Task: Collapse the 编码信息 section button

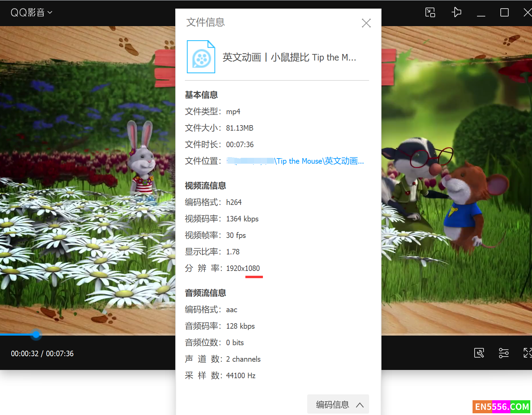Action: [x=338, y=404]
